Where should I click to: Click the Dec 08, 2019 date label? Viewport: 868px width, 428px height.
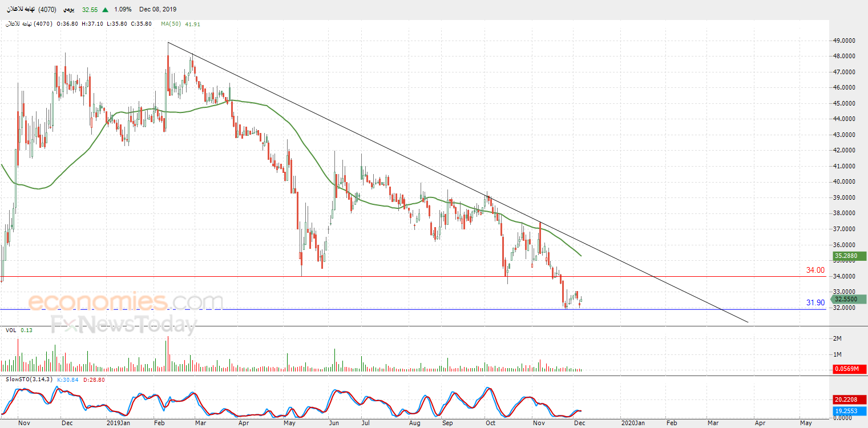157,10
